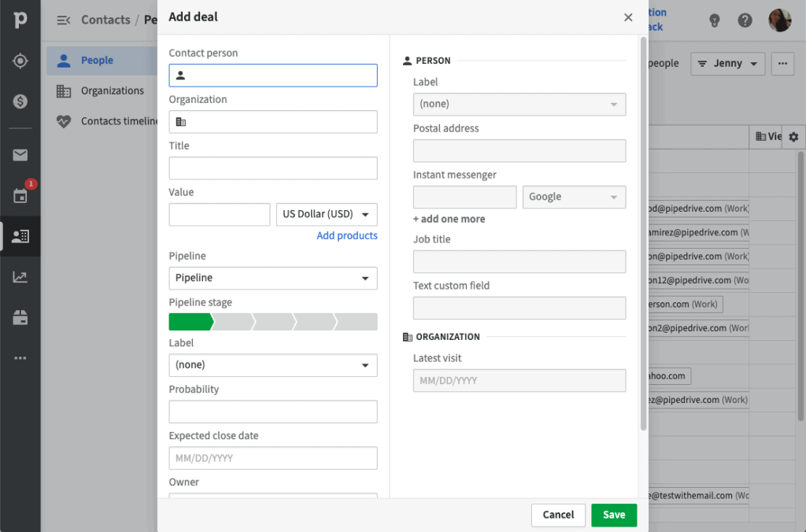
Task: Open the Mail icon in sidebar
Action: tap(20, 155)
